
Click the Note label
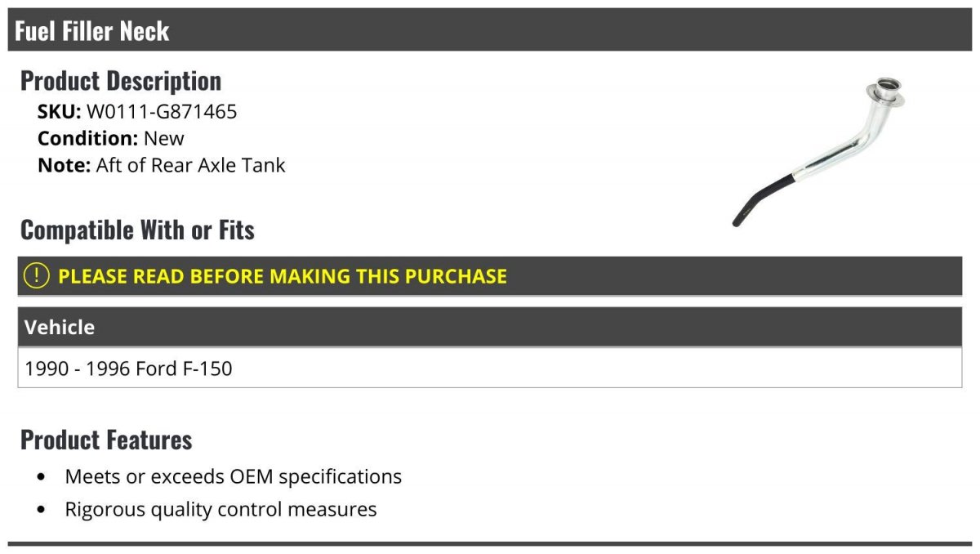click(64, 165)
